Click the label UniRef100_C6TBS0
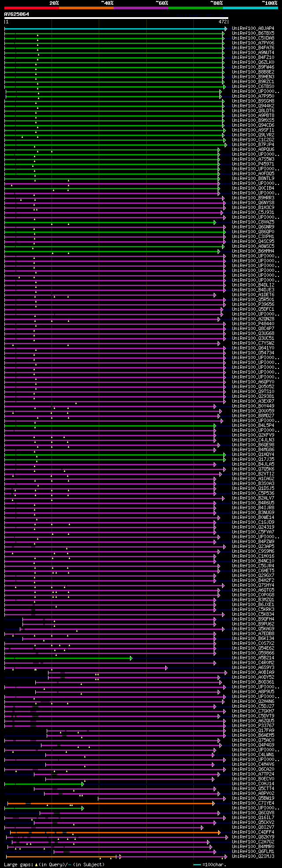The width and height of the screenshot is (282, 868). point(253,87)
